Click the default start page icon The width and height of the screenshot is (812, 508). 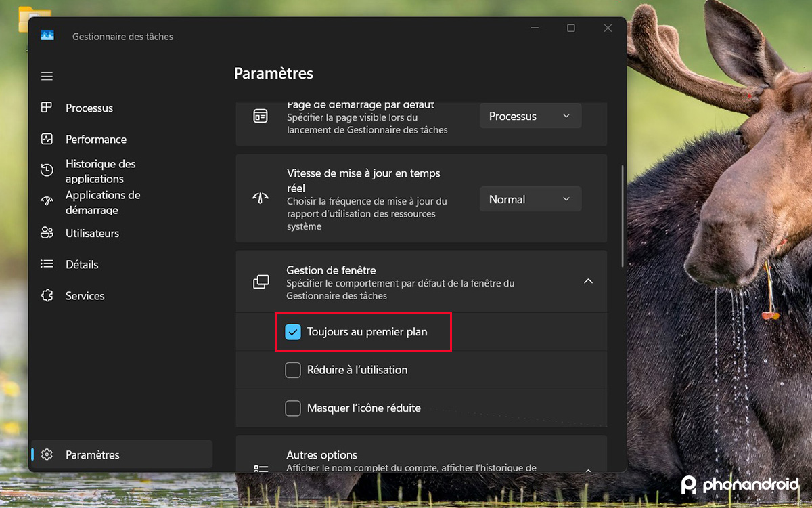(x=261, y=116)
